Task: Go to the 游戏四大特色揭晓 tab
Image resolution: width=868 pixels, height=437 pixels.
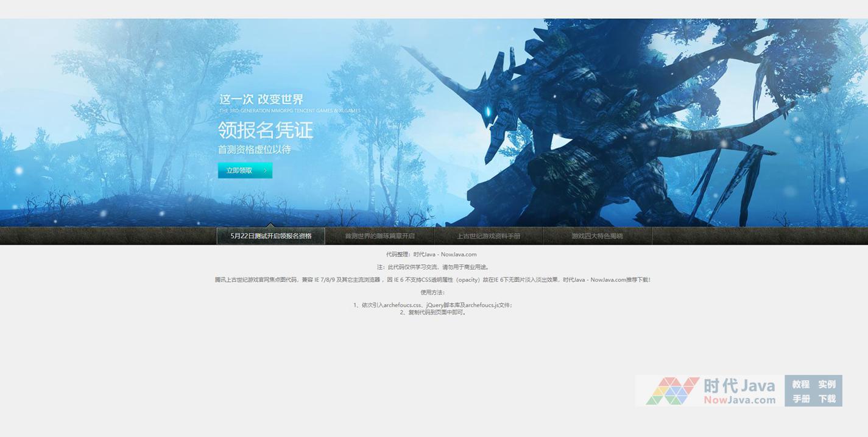Action: click(597, 236)
